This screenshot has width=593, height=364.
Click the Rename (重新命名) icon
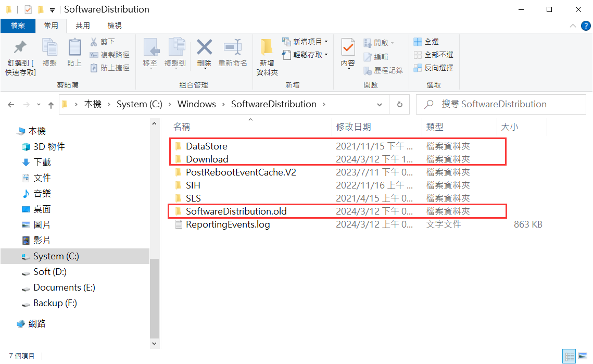tap(233, 48)
